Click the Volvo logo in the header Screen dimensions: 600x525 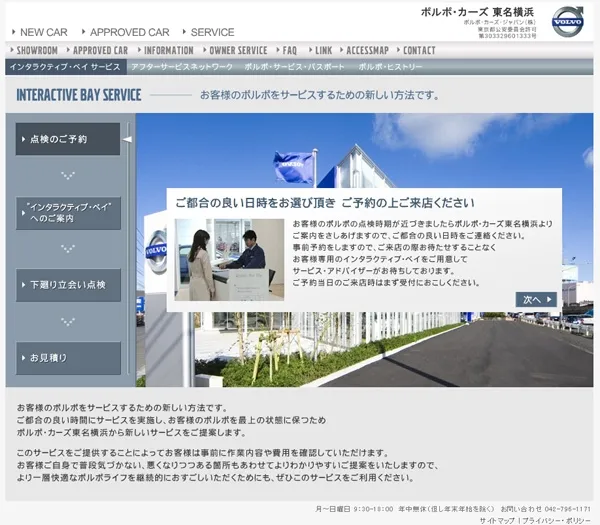tap(567, 21)
